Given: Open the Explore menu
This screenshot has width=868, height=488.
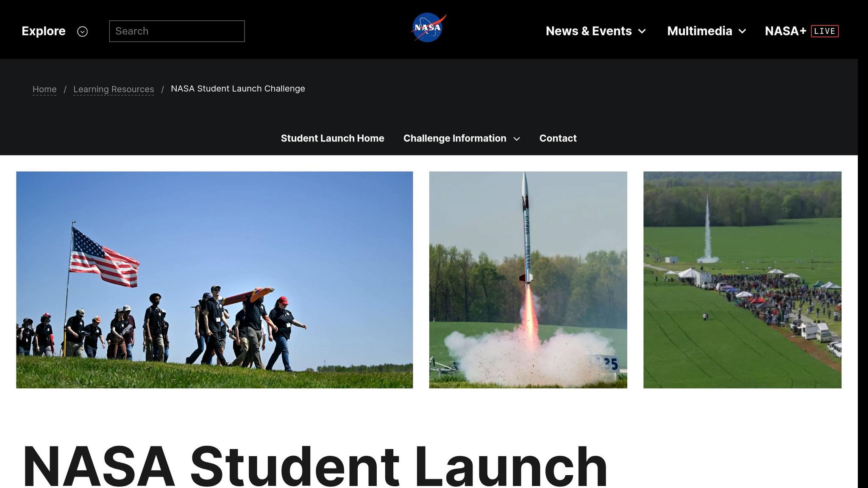Looking at the screenshot, I should pyautogui.click(x=44, y=31).
